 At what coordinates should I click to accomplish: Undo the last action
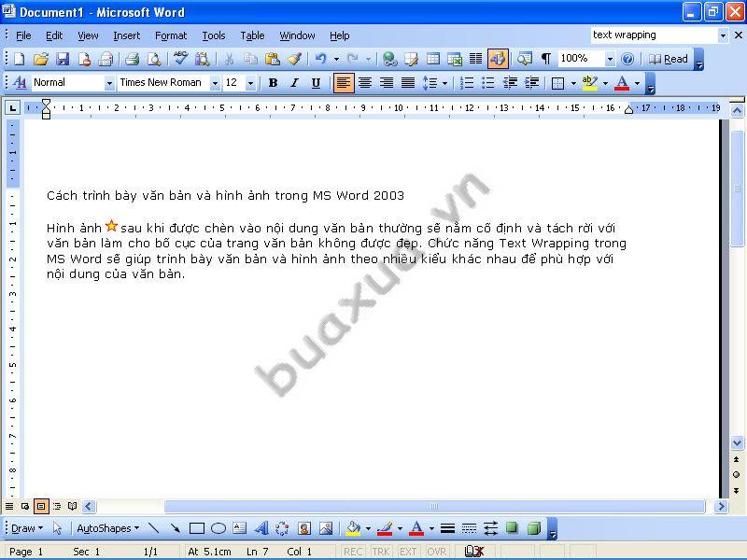(x=320, y=59)
